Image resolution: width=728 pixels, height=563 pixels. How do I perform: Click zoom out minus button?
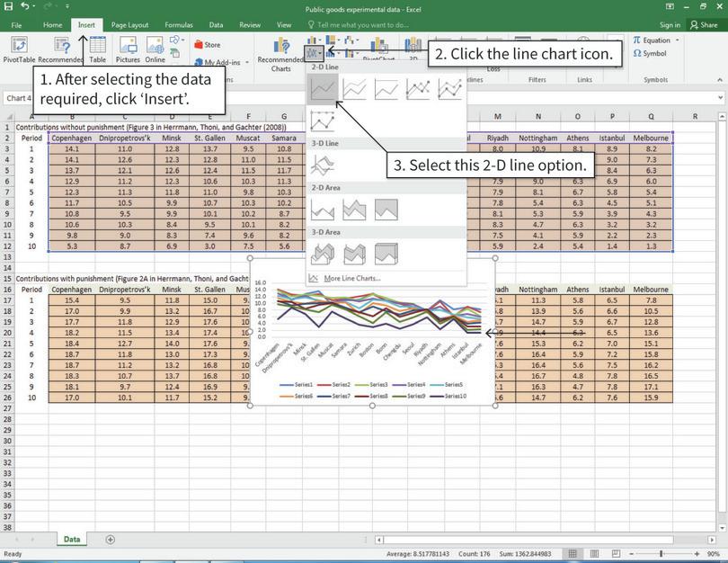(632, 554)
